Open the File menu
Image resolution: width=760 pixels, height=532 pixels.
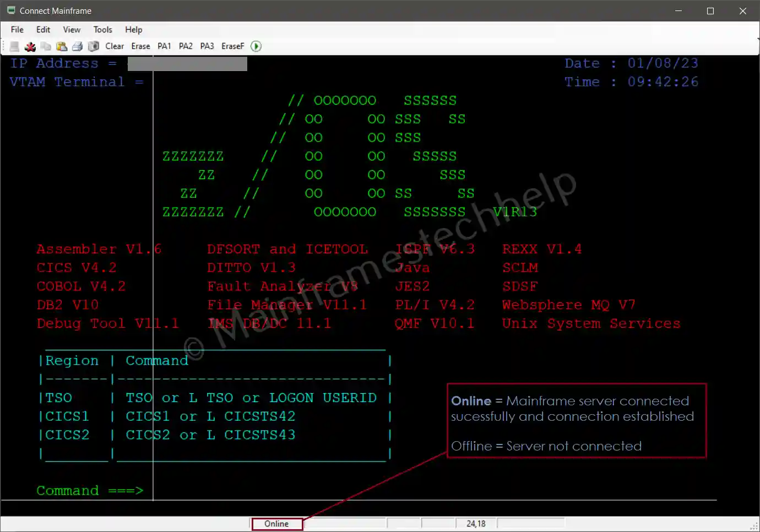coord(17,30)
